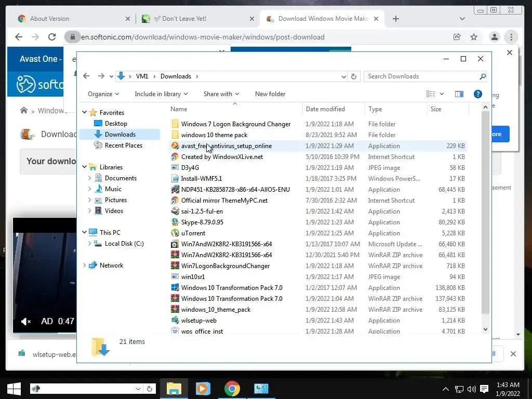Screen dimensions: 532x399
Task: Select Win7LogonBackgroundChanger ZIP archive icon
Action: [175, 265]
